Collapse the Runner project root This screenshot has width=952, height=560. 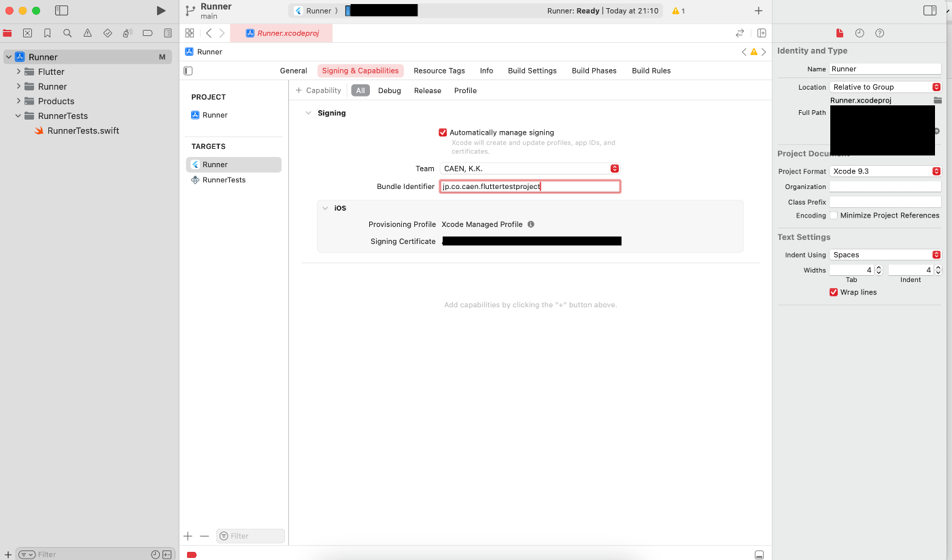click(x=8, y=57)
